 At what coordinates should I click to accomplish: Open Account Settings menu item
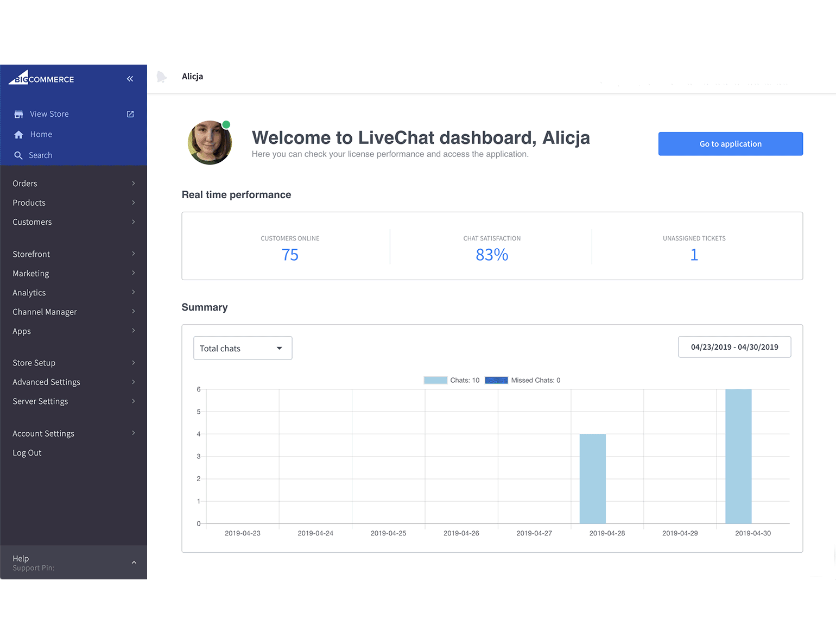(43, 433)
